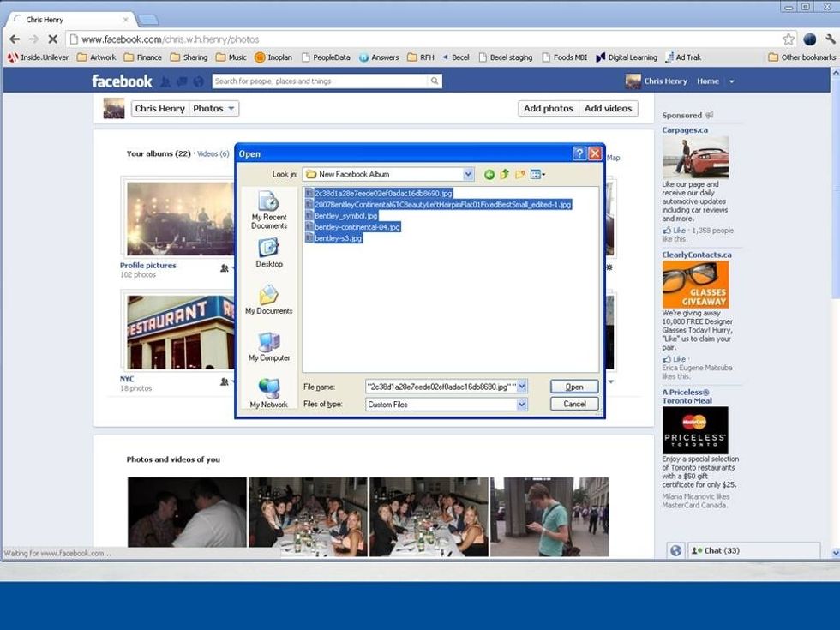Expand the Files of type dropdown

[522, 404]
